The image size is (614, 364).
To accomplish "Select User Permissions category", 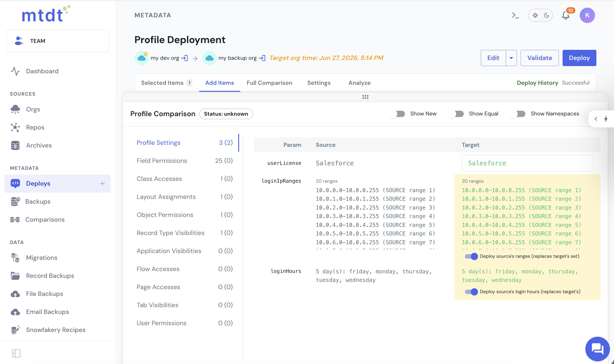I will point(185,323).
